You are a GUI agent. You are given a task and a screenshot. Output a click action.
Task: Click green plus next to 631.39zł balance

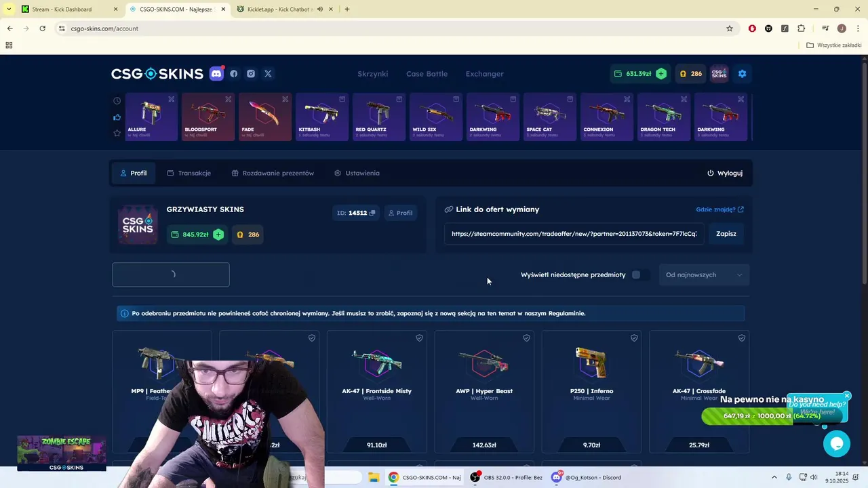click(661, 74)
